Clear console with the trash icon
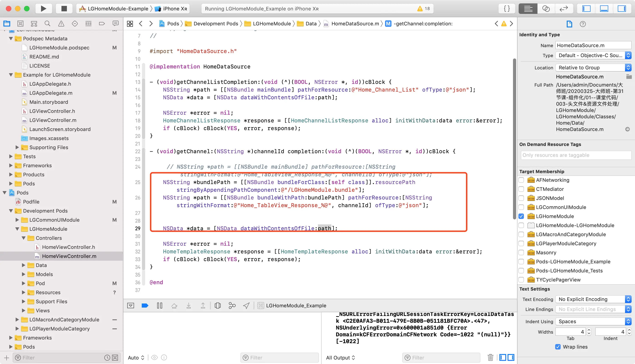This screenshot has width=635, height=364. pos(490,357)
